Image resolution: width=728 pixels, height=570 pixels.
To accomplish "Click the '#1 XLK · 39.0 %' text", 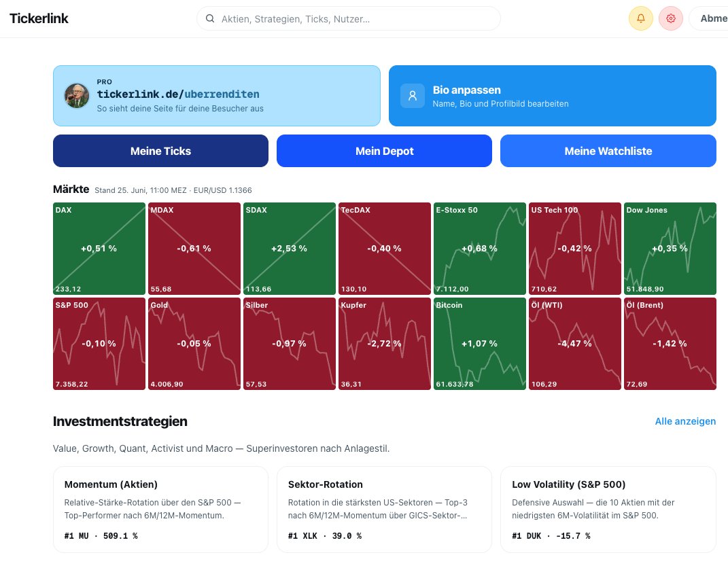I will [324, 535].
